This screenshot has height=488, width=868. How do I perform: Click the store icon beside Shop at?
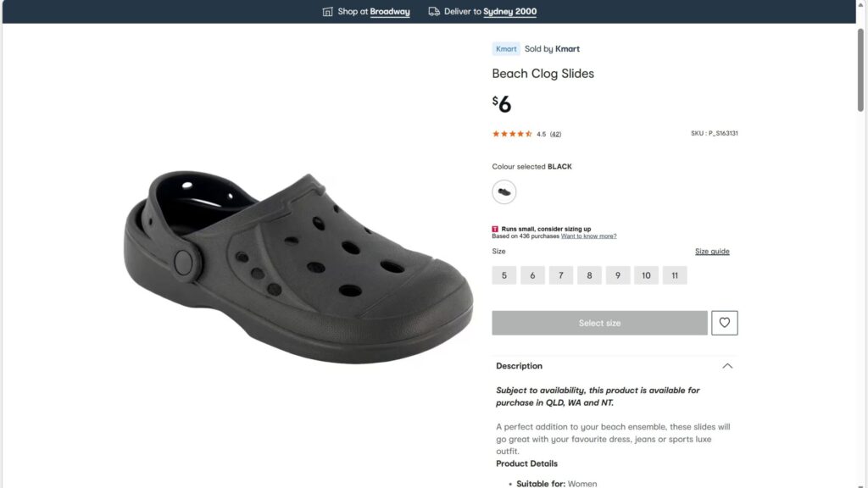point(327,12)
